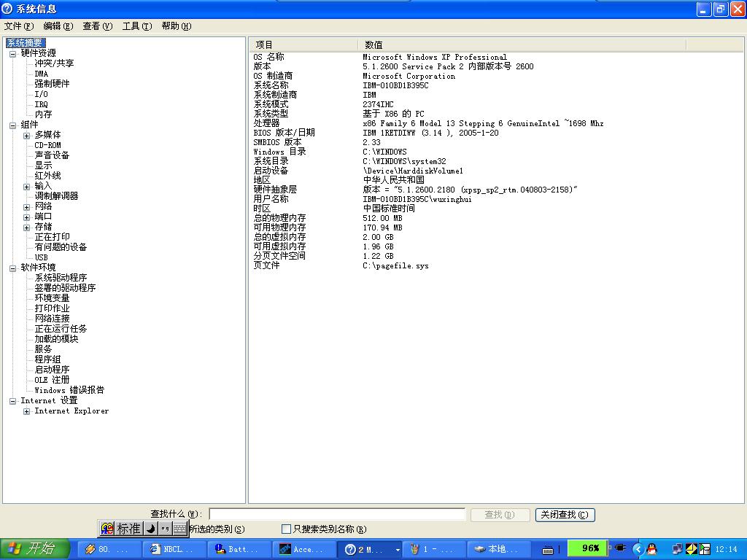Open the 工具 menu

[136, 26]
